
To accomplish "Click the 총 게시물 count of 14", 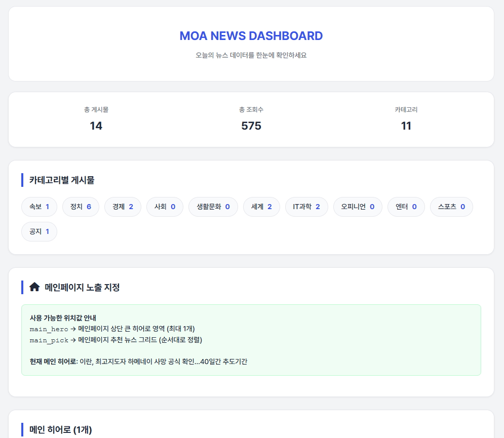I will pos(96,126).
